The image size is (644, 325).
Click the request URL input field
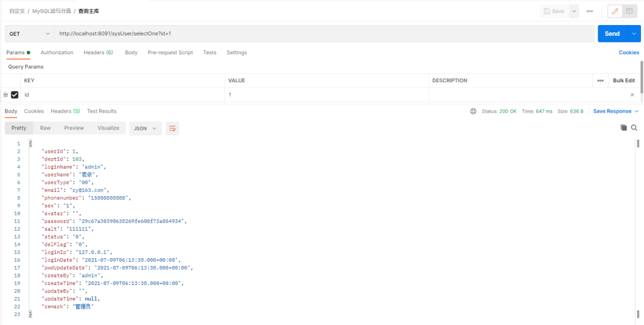[x=322, y=34]
